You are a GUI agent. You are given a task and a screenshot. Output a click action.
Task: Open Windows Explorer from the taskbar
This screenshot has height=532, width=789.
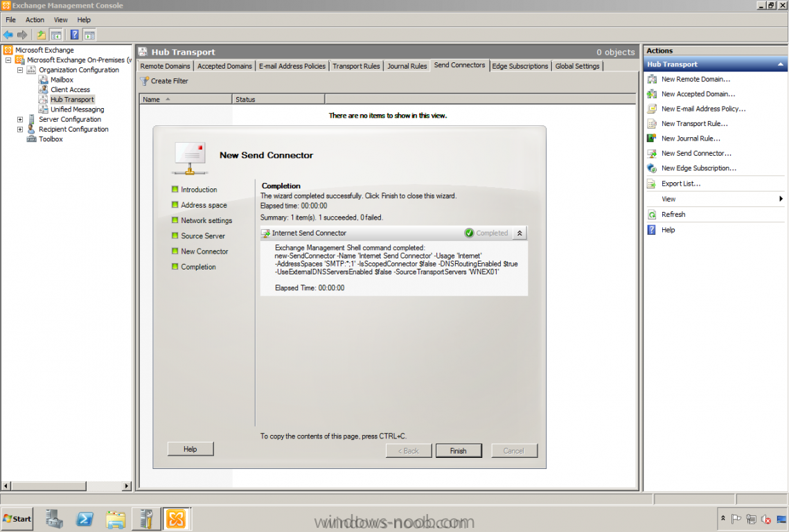tap(116, 519)
